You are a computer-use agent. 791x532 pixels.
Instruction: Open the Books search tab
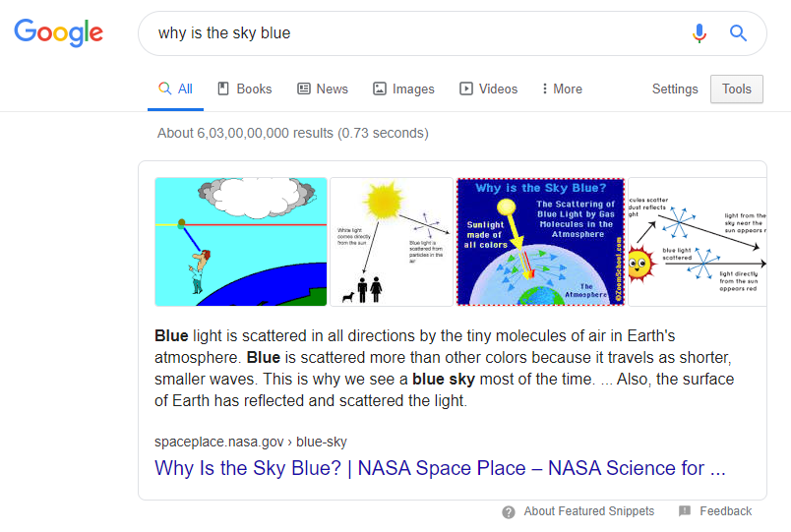point(244,89)
